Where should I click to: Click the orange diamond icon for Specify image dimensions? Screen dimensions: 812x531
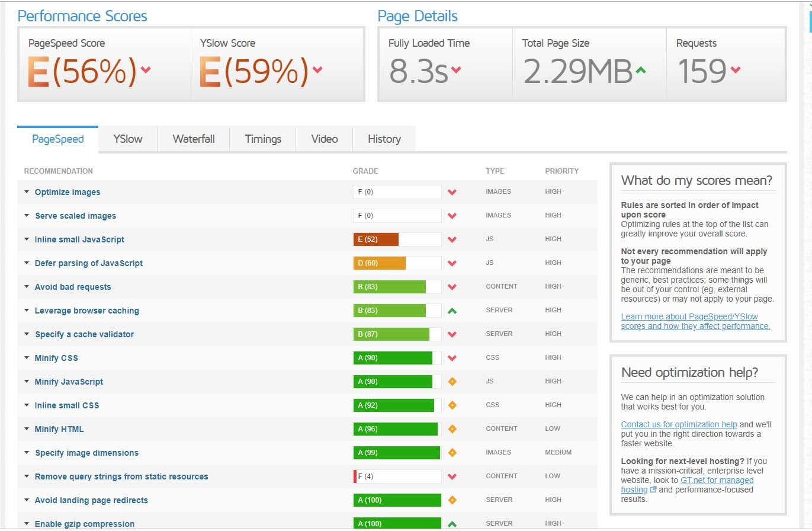pyautogui.click(x=452, y=453)
